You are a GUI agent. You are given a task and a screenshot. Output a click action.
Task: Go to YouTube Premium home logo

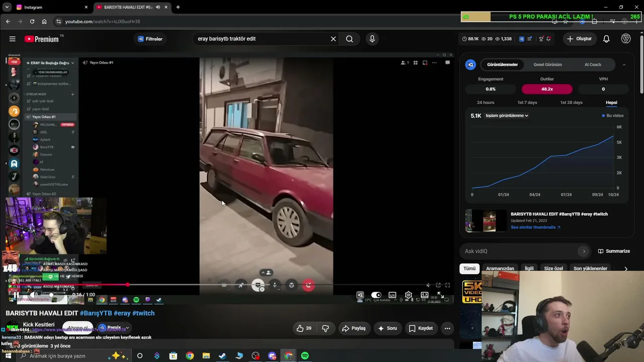pyautogui.click(x=42, y=39)
